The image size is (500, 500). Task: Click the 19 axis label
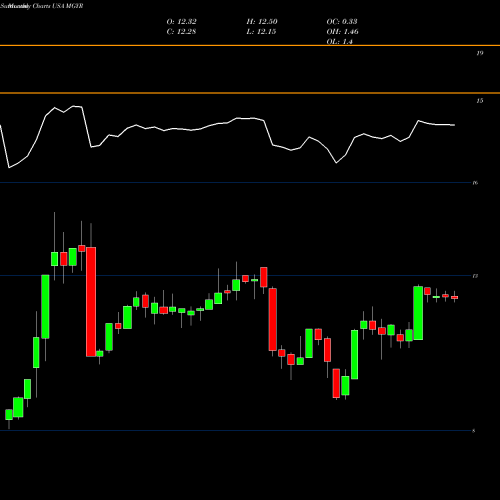[x=480, y=53]
